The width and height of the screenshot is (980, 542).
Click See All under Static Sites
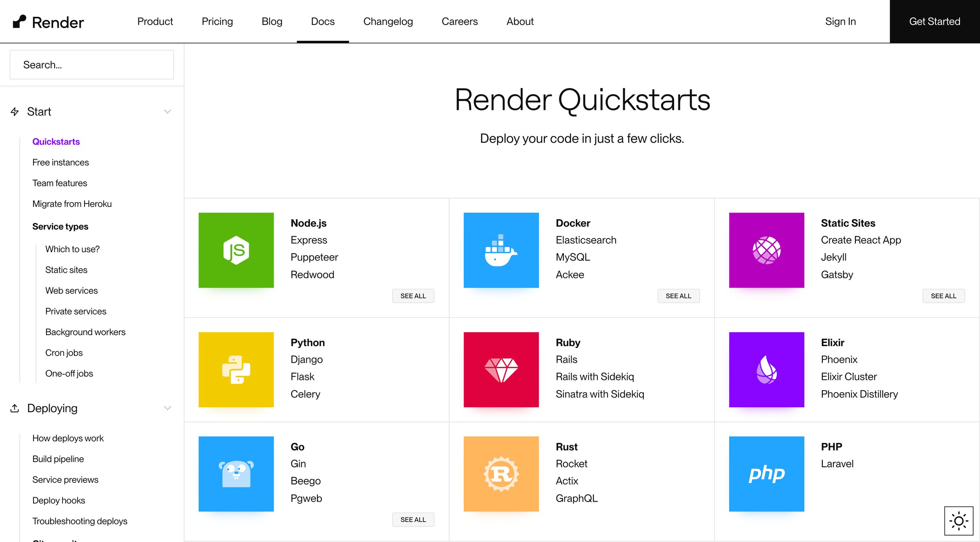(x=944, y=296)
